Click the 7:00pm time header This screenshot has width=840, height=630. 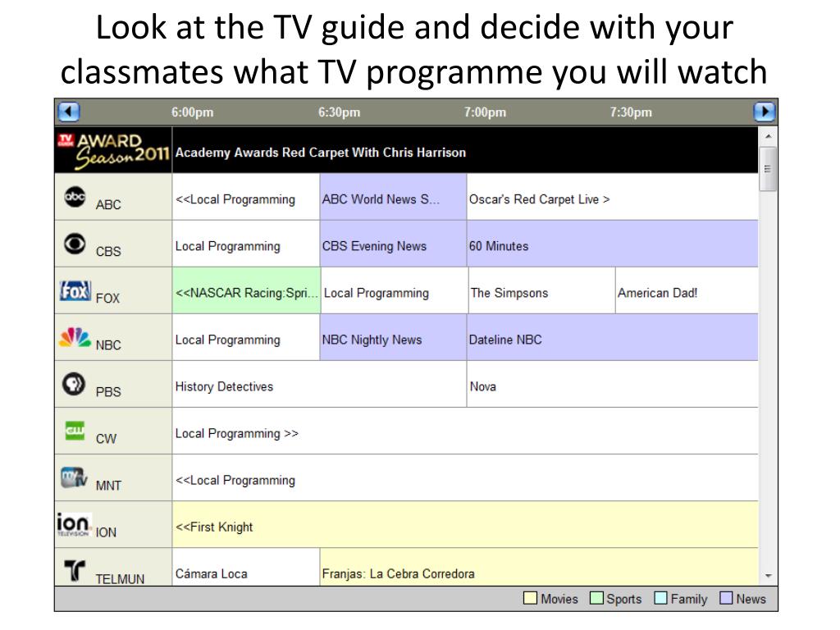click(x=485, y=112)
